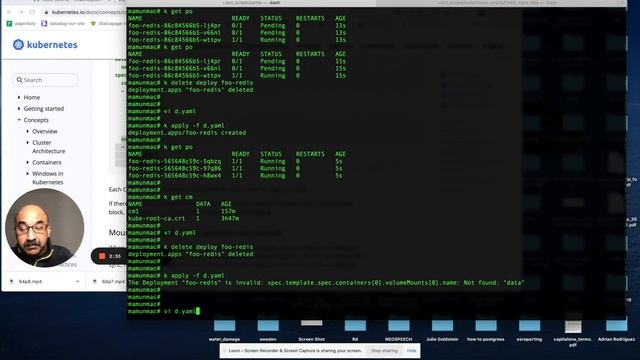
Task: Open the Overview link in the sidebar
Action: coord(45,131)
